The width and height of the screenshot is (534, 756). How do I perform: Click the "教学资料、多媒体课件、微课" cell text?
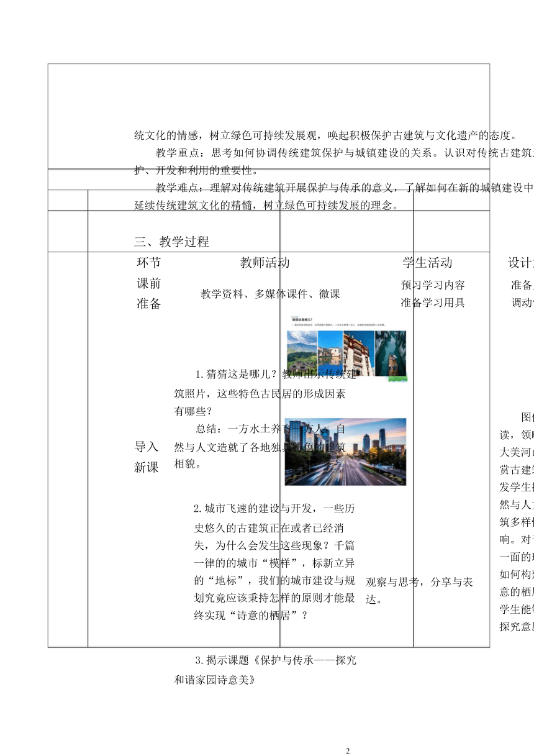270,294
